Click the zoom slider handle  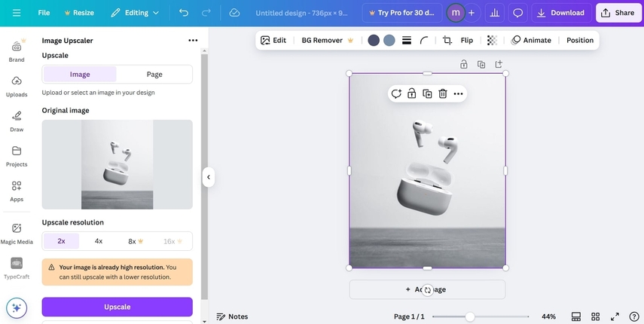(x=470, y=316)
